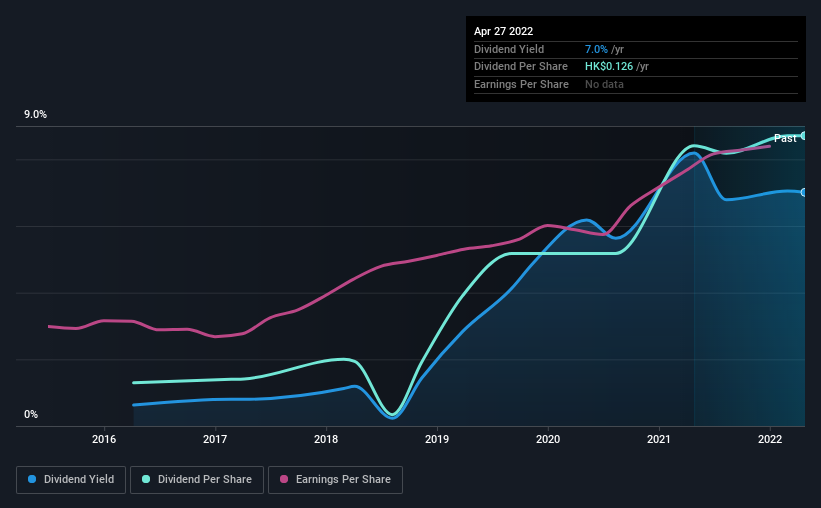Toggle the Dividend Per Share legend button
The image size is (821, 508).
[197, 479]
